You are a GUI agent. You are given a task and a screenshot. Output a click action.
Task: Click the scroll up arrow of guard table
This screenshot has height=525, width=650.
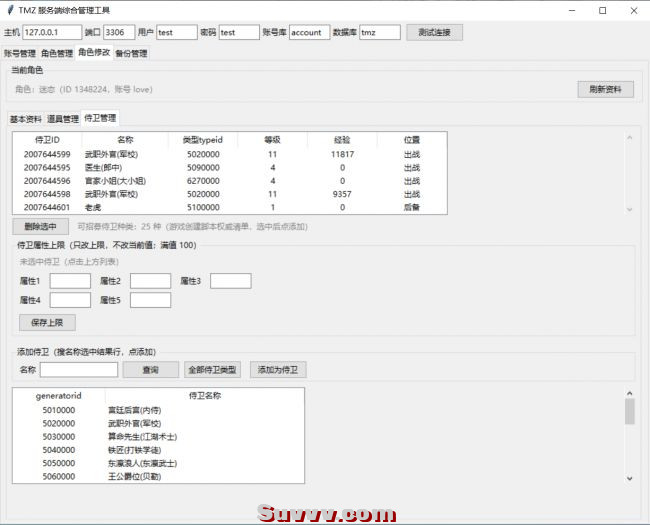[x=629, y=137]
